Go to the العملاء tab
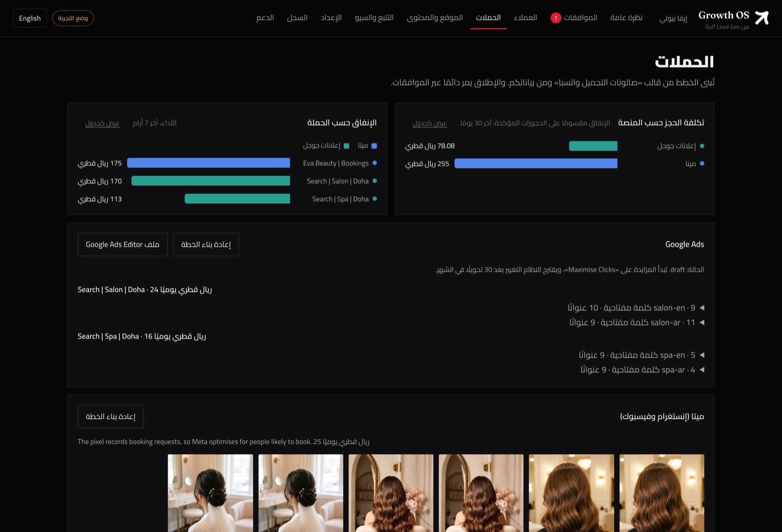This screenshot has height=532, width=782. tap(525, 18)
